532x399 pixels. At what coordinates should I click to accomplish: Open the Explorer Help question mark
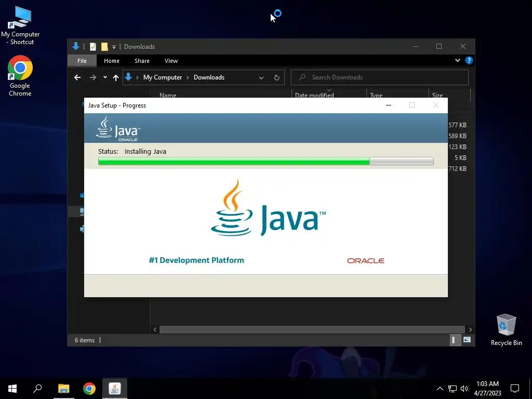click(x=469, y=60)
